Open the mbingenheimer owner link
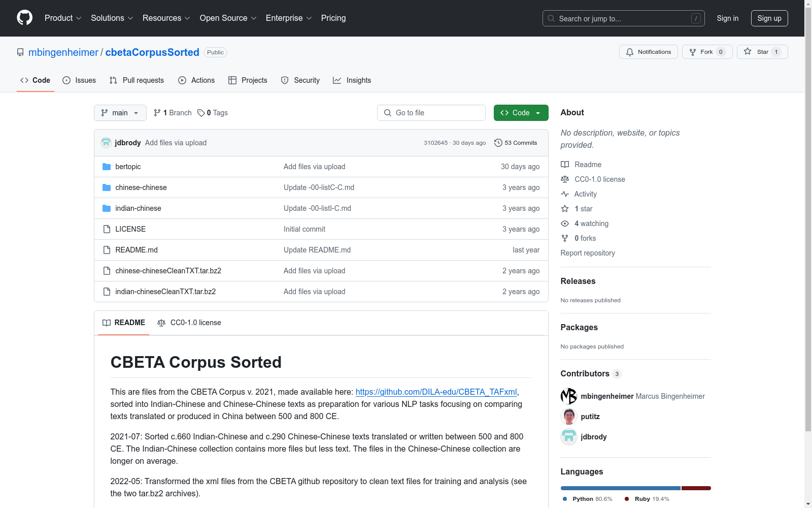This screenshot has height=508, width=812. click(63, 52)
